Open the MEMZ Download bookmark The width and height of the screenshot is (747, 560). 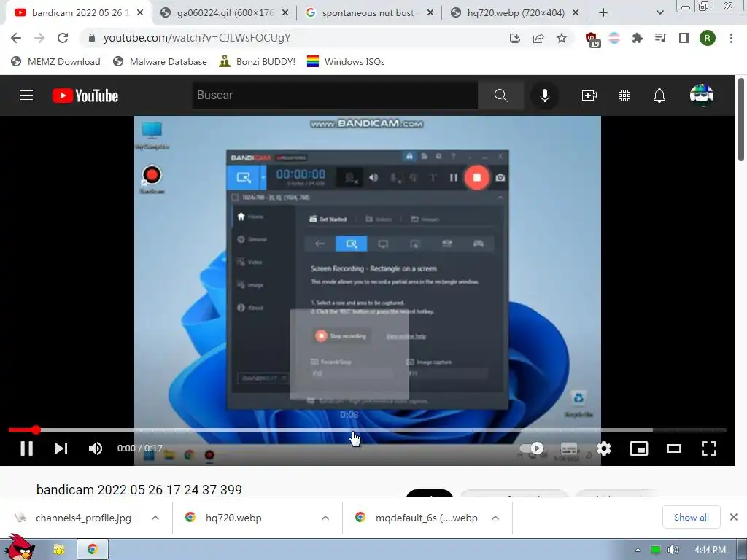(x=55, y=61)
